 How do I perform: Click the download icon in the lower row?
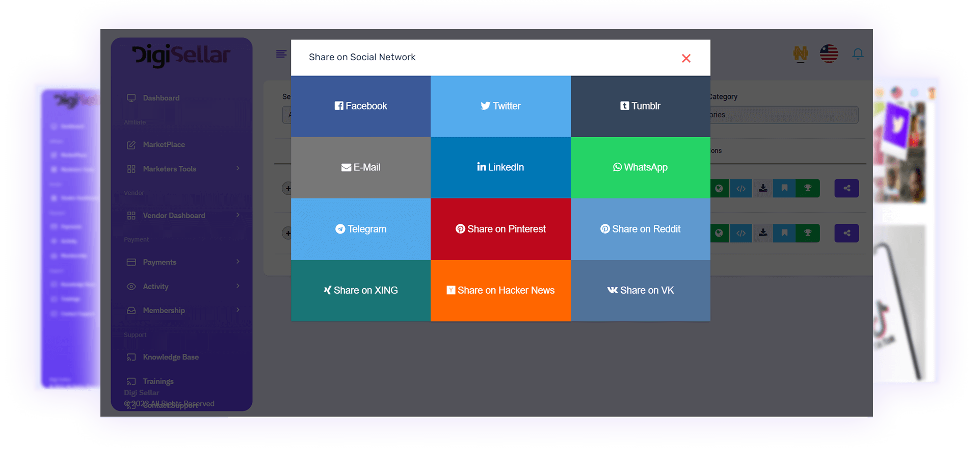point(763,233)
